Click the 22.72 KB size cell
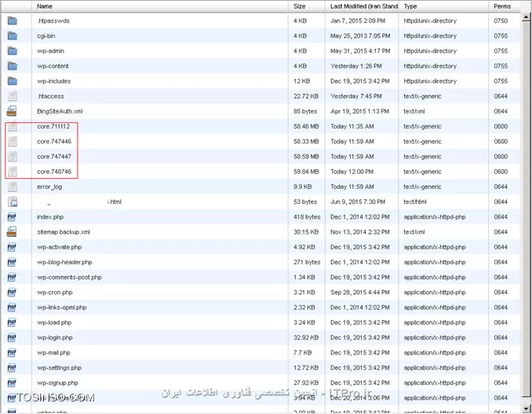This screenshot has height=414, width=532. tap(306, 96)
